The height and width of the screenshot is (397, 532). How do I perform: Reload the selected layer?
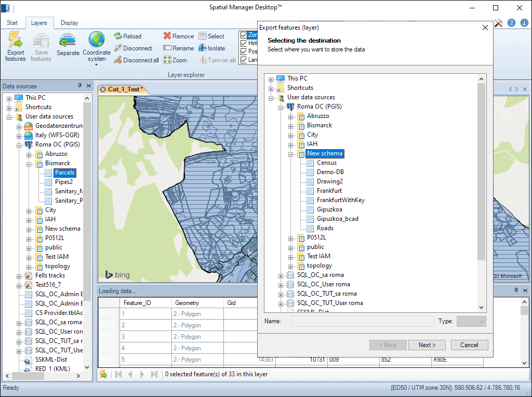[128, 36]
